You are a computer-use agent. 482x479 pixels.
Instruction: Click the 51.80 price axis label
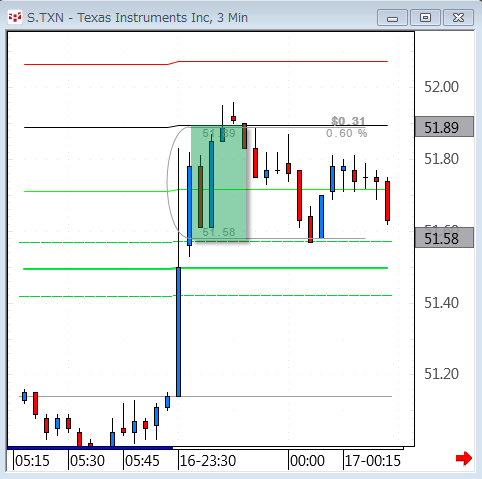441,159
